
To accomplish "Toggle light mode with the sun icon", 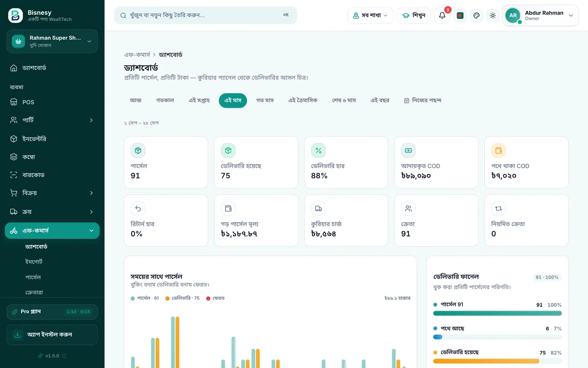I will (493, 16).
